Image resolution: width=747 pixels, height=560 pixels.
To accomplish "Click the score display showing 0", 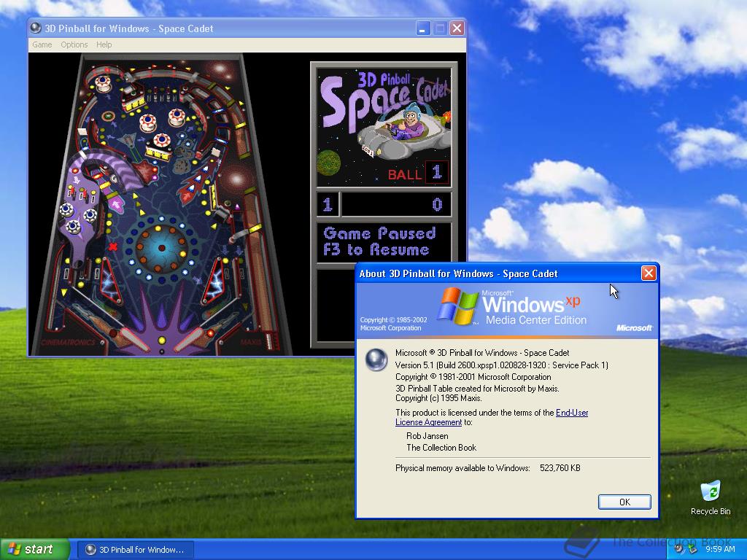I will click(x=396, y=204).
